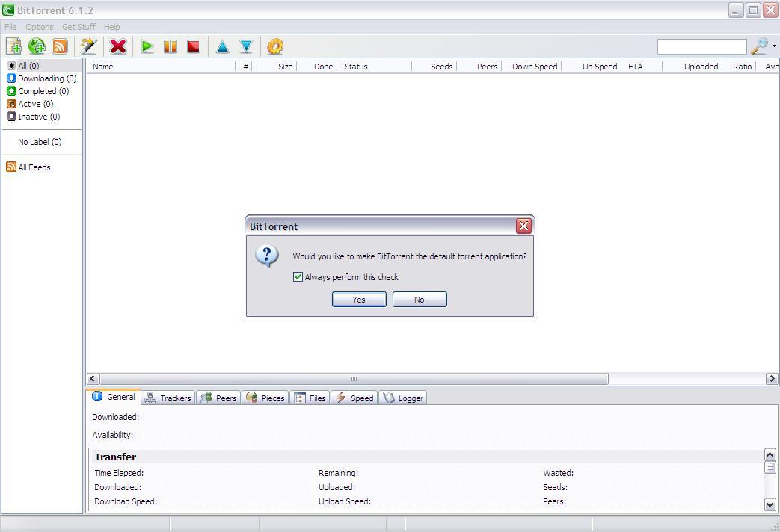Click the details pane scroll down arrow

point(770,505)
